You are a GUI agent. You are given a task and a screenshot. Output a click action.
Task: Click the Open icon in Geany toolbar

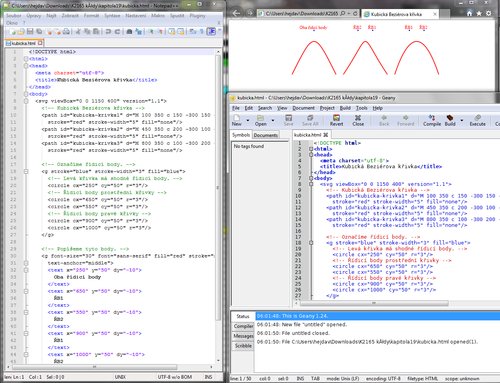pos(260,118)
